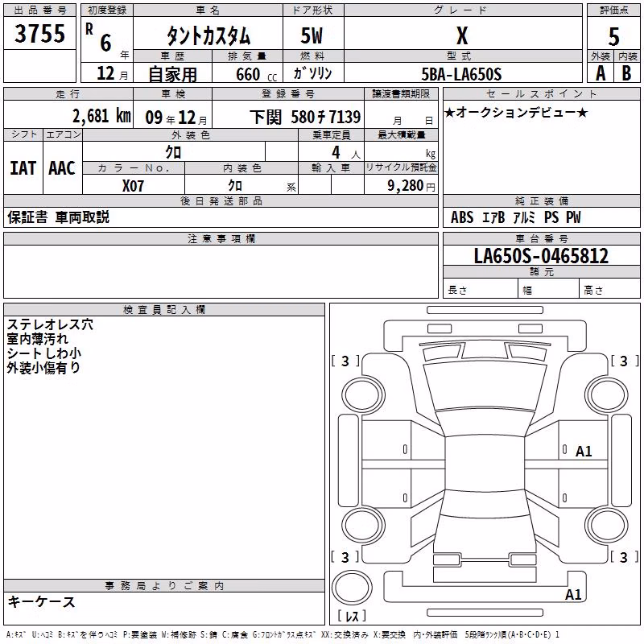
Task: Click the interior rating B
Action: tap(626, 73)
